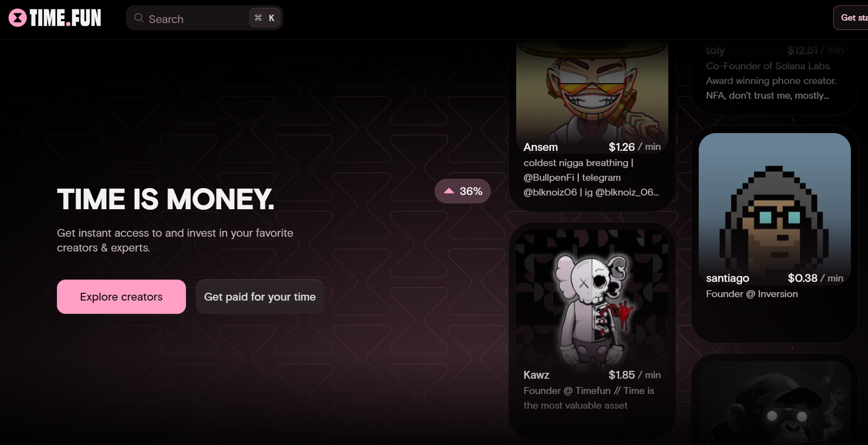Click Kawz's $1.85 / min price
This screenshot has width=868, height=445.
pos(634,375)
